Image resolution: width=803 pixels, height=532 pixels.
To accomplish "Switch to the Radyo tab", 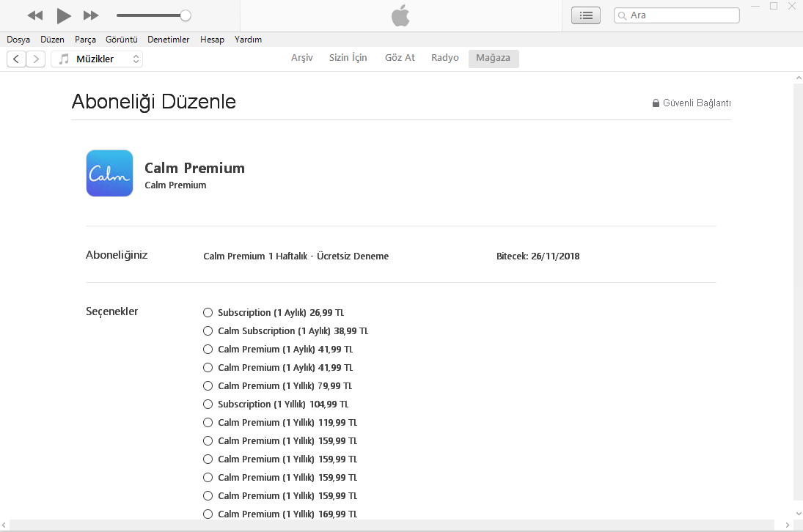I will tap(444, 58).
